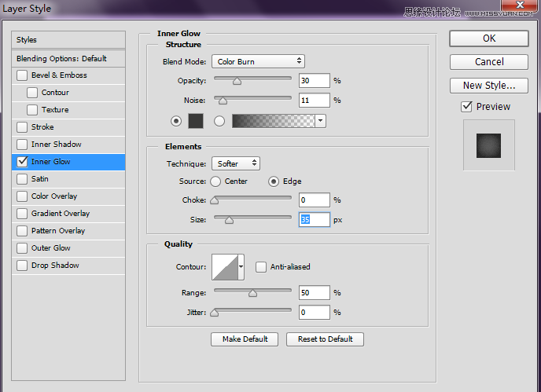The width and height of the screenshot is (541, 392).
Task: Click the Size input field
Action: (314, 220)
